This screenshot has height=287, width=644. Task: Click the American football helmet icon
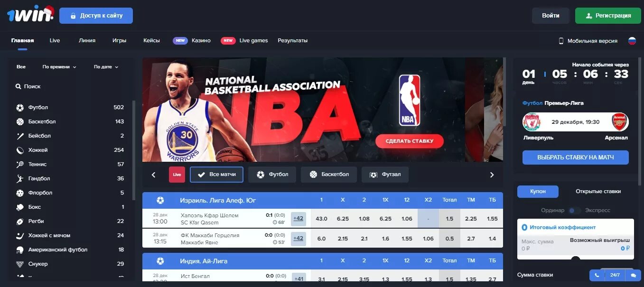click(20, 250)
